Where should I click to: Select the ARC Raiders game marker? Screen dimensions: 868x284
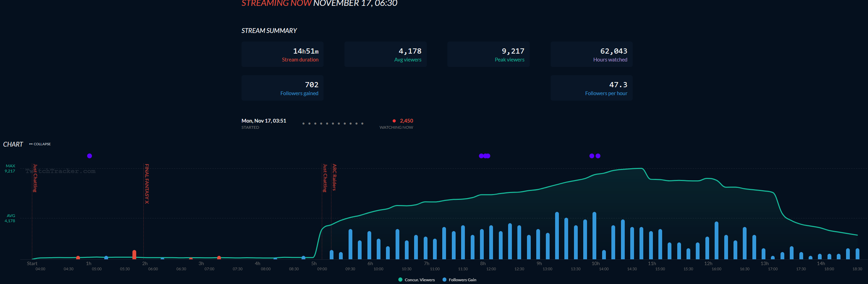pyautogui.click(x=335, y=177)
